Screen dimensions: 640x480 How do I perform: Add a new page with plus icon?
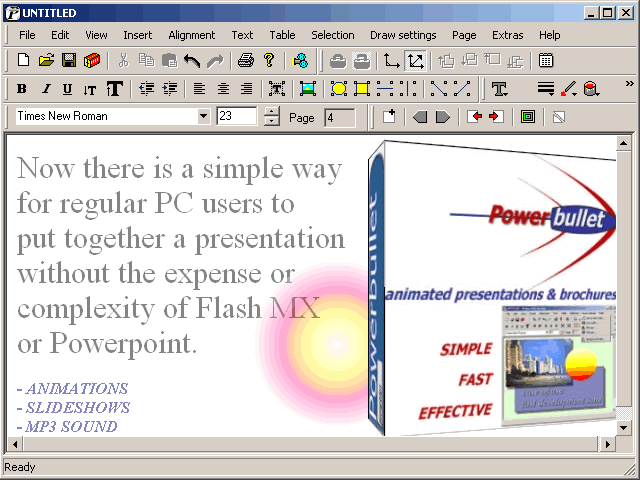389,117
